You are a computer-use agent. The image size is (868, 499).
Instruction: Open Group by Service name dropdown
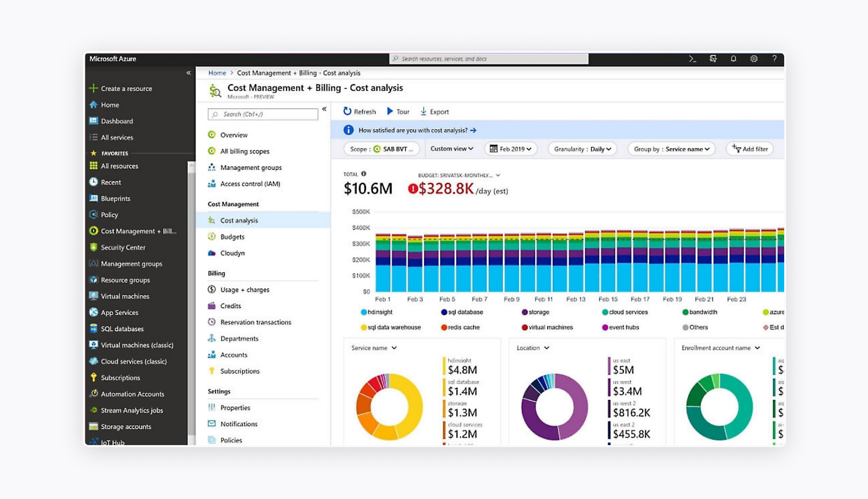point(671,149)
